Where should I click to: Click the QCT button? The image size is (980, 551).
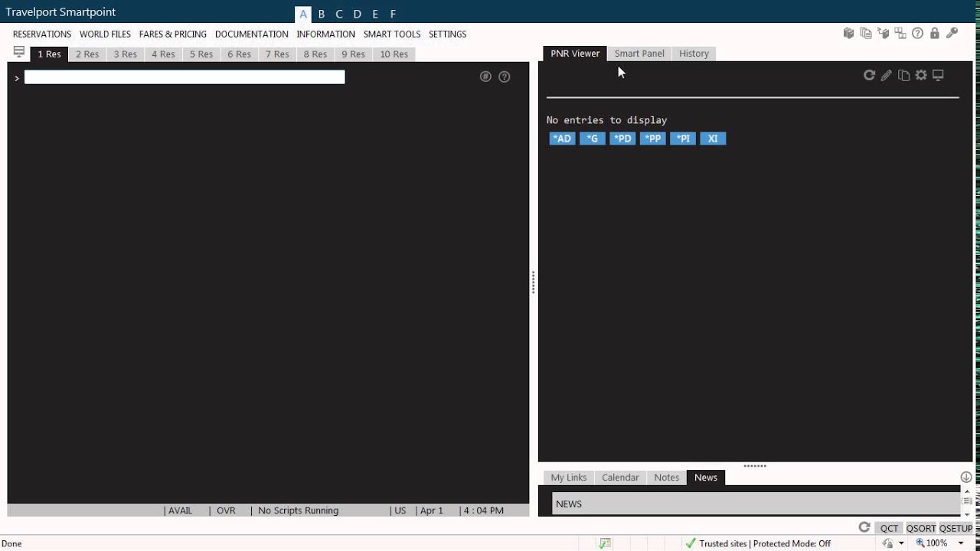coord(889,528)
